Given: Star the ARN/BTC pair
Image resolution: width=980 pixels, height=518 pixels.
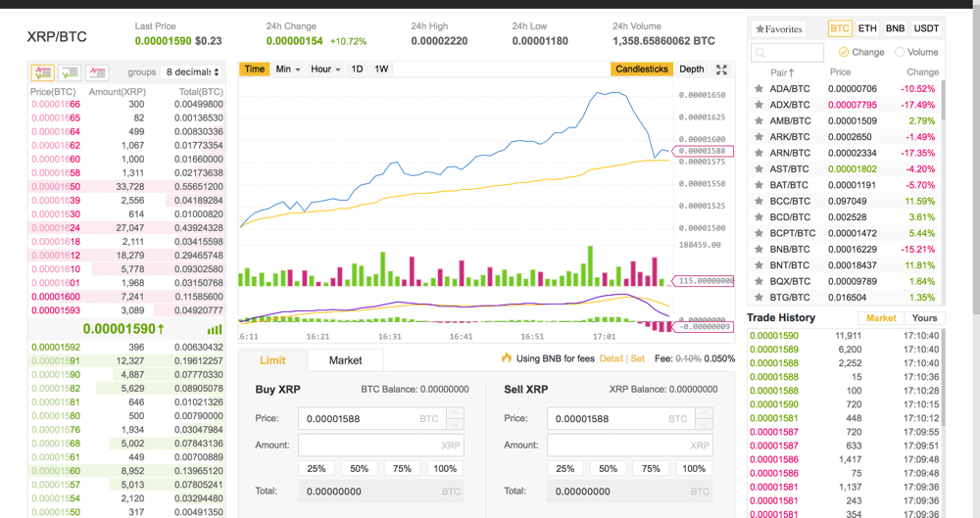Looking at the screenshot, I should pos(759,153).
